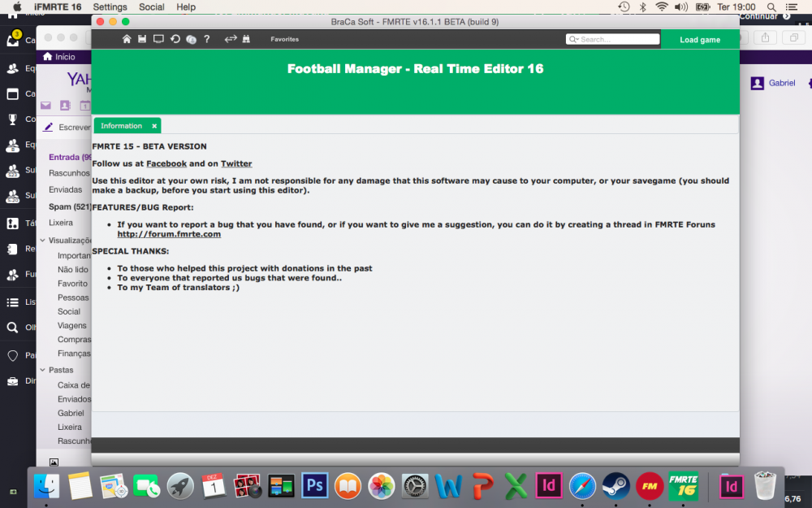The image size is (812, 508).
Task: Open Football Manager from the Dock
Action: (x=650, y=486)
